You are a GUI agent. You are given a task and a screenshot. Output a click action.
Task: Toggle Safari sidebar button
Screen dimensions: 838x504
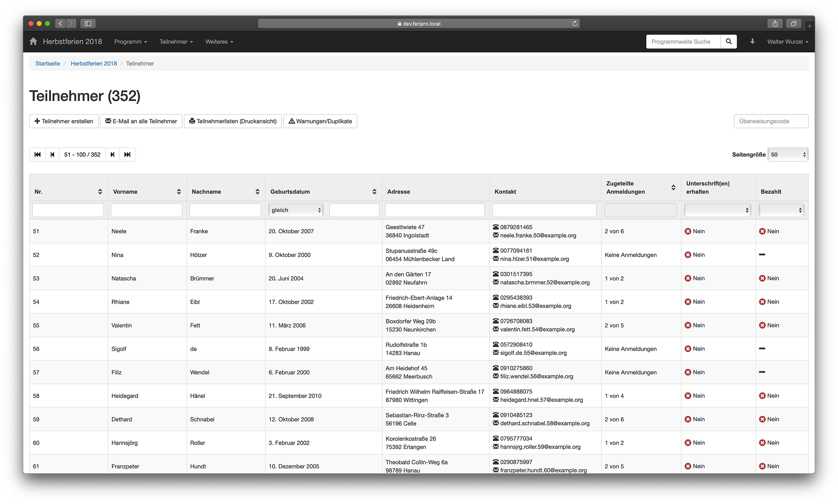(88, 23)
